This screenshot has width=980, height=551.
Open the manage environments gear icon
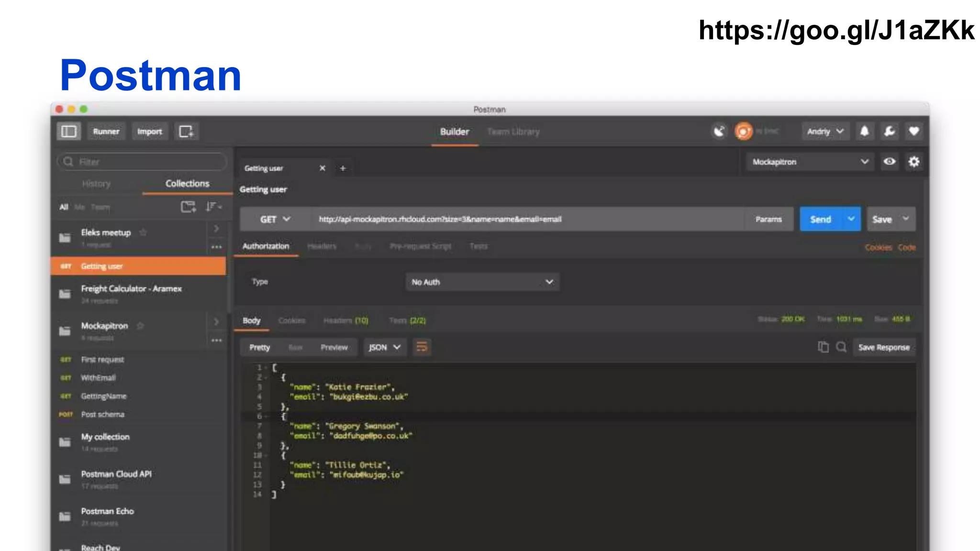click(x=914, y=162)
